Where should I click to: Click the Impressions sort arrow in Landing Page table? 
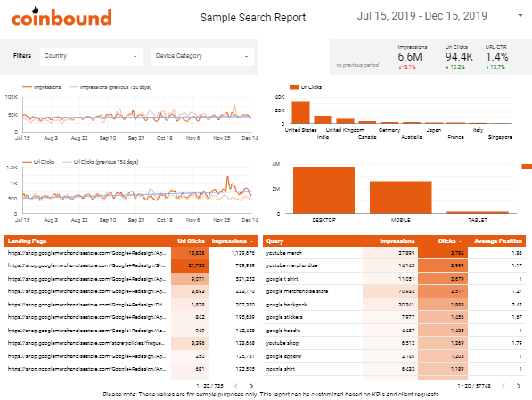click(252, 241)
